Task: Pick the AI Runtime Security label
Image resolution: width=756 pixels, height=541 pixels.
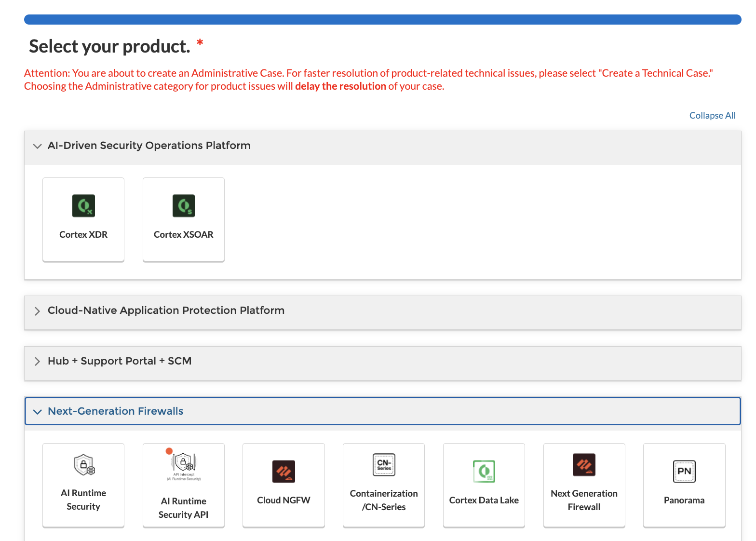Action: click(x=83, y=500)
